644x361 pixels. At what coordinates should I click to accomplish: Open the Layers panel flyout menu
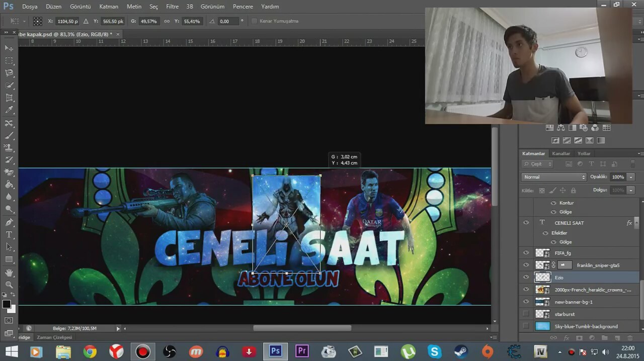pyautogui.click(x=640, y=153)
